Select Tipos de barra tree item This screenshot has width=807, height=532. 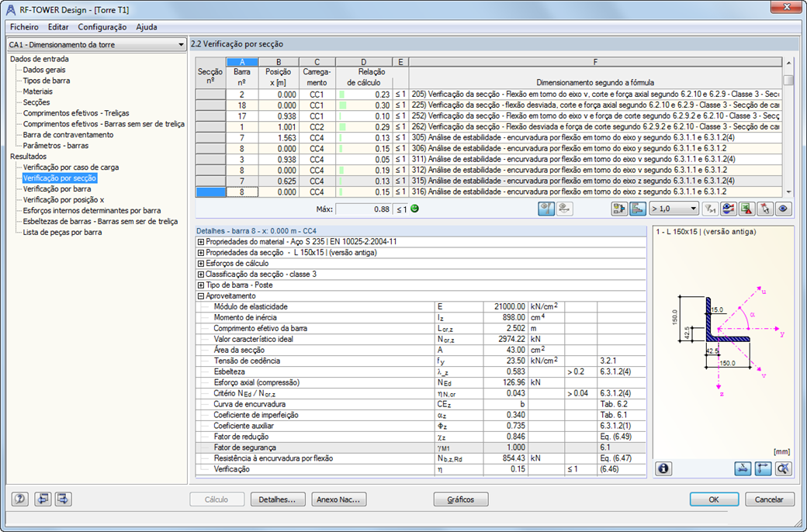point(47,80)
